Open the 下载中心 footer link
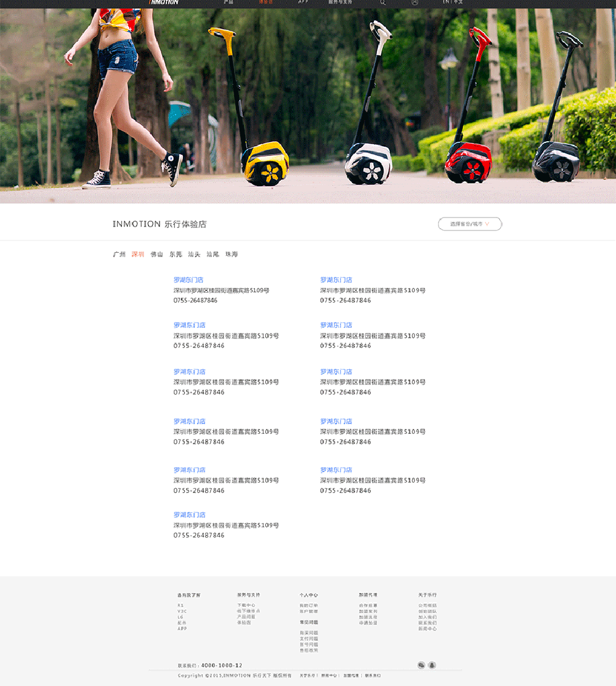Viewport: 616px width, 686px height. click(x=246, y=605)
